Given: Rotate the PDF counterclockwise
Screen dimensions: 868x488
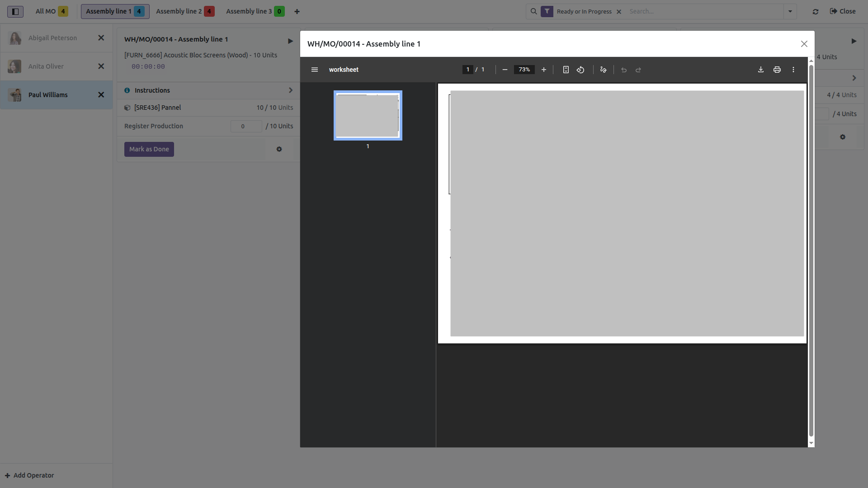Looking at the screenshot, I should [x=580, y=70].
